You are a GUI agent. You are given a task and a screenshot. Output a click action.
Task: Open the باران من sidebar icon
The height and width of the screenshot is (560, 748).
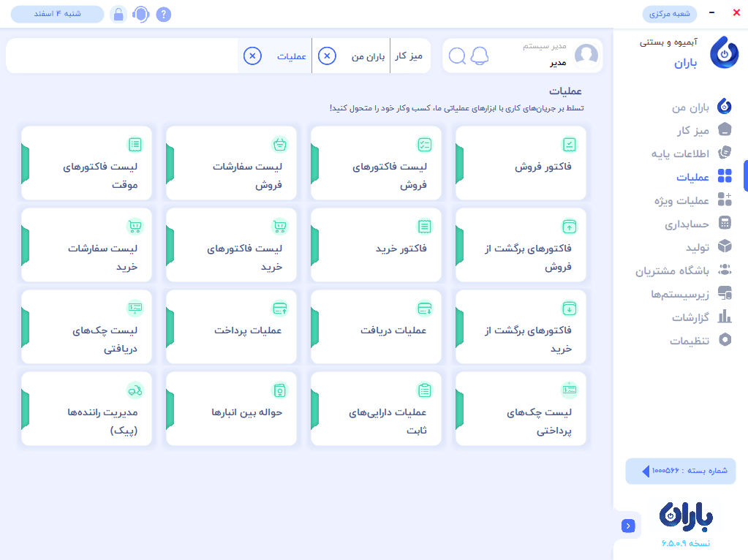pos(725,107)
